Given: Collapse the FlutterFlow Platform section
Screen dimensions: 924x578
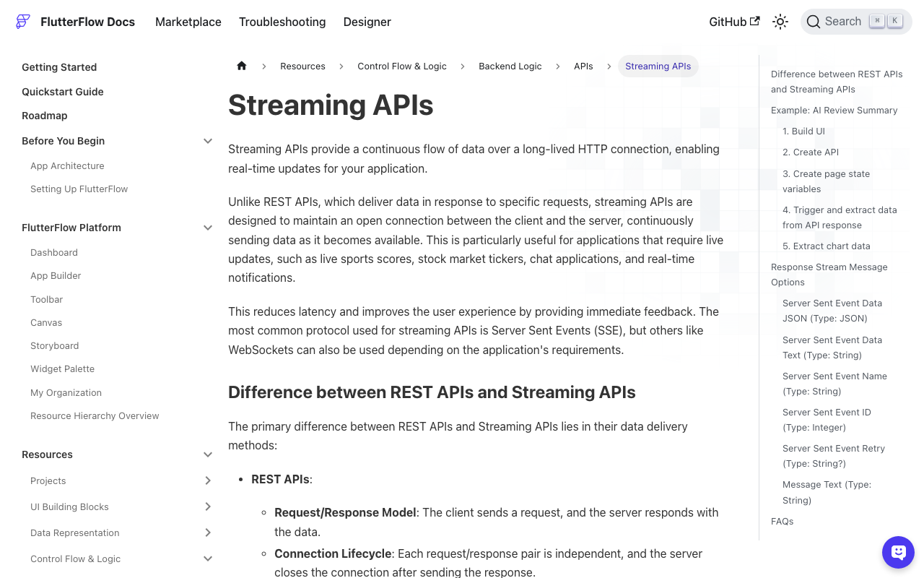Looking at the screenshot, I should pos(208,228).
